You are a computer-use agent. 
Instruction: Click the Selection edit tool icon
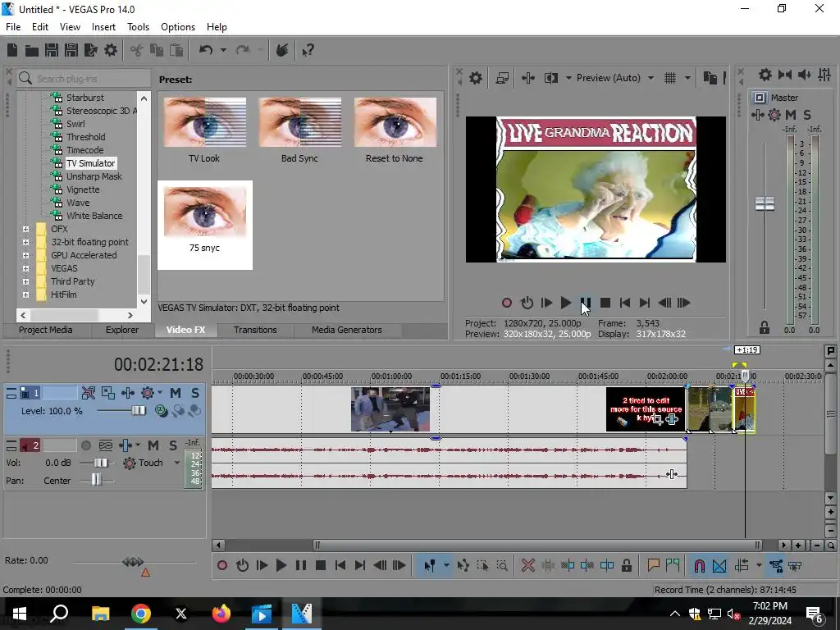(482, 566)
